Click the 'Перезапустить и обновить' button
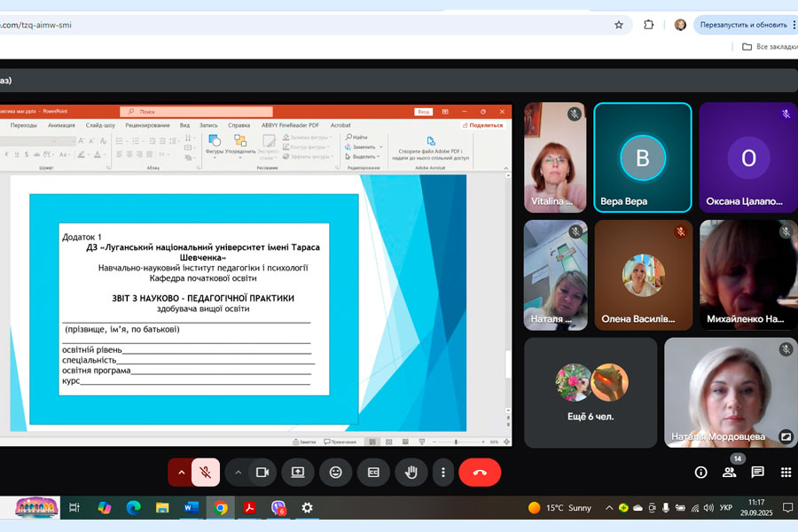The width and height of the screenshot is (798, 532). (743, 25)
